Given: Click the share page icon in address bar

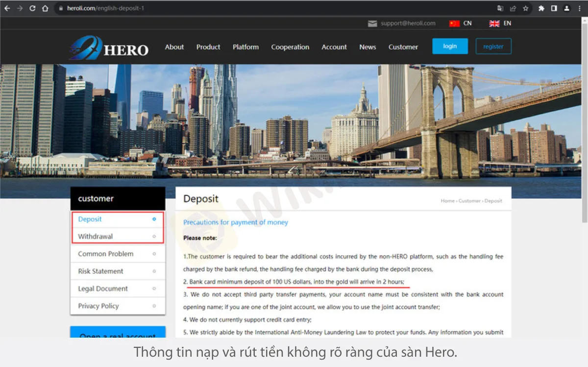Looking at the screenshot, I should [513, 8].
